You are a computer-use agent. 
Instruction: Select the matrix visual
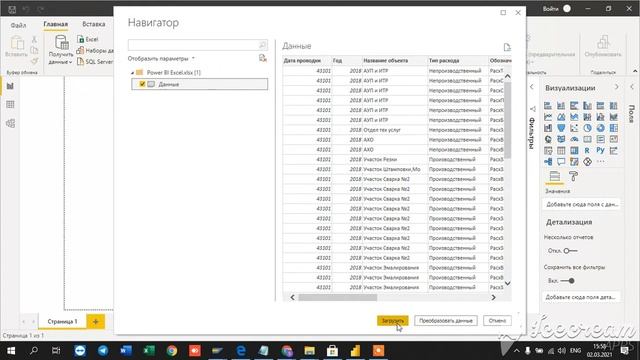point(574,151)
